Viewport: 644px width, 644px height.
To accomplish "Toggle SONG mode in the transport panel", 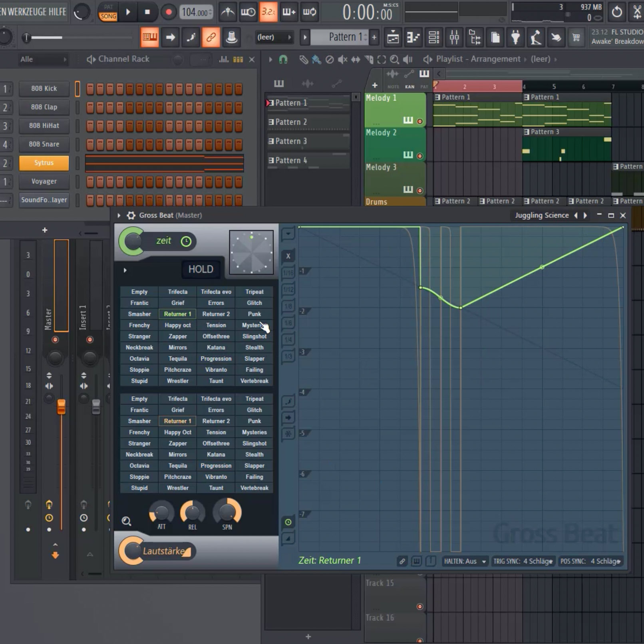I will pos(108,16).
